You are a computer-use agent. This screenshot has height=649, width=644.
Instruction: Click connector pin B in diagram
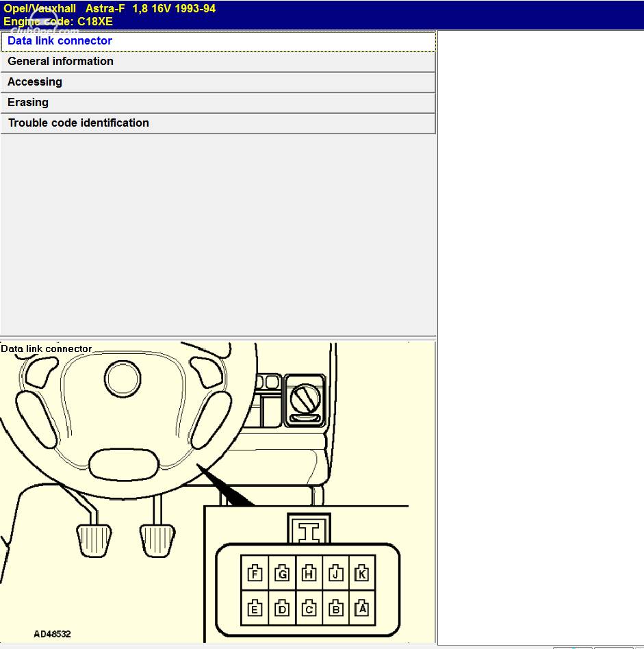pos(335,608)
